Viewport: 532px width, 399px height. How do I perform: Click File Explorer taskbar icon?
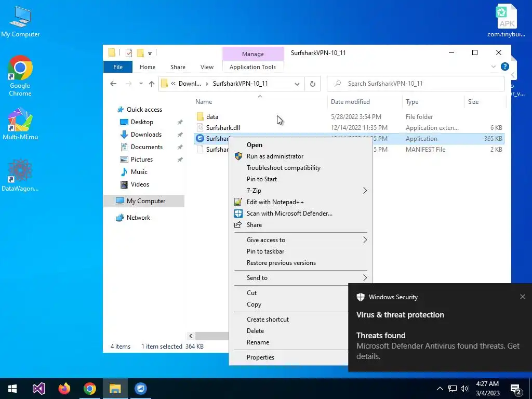coord(115,389)
